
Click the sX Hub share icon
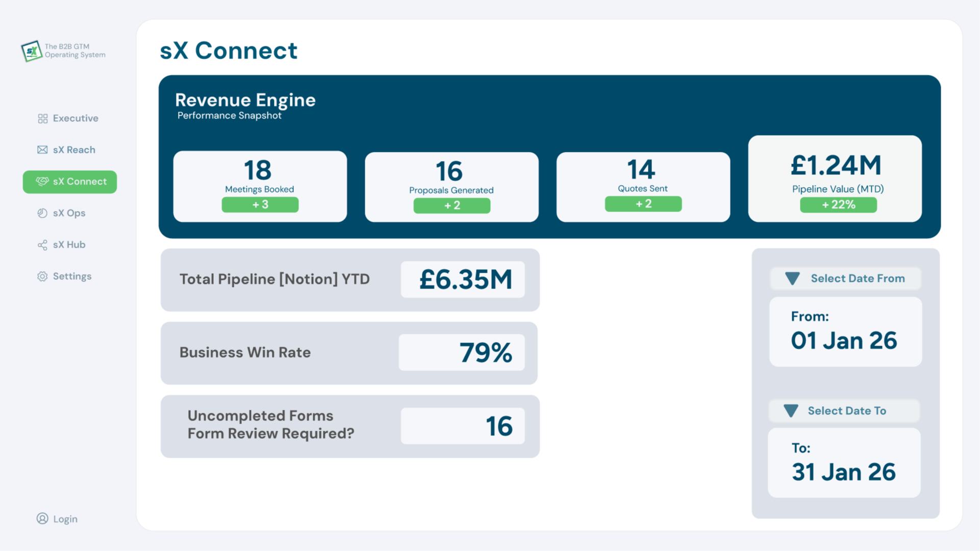[42, 245]
